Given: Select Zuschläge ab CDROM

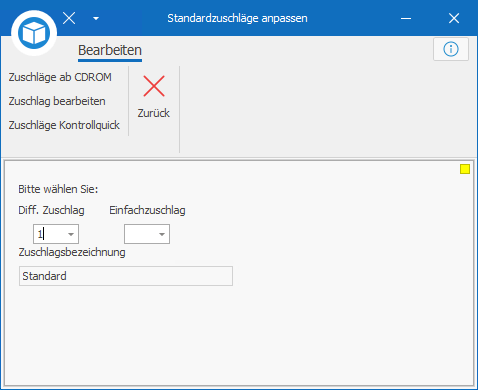Looking at the screenshot, I should click(x=60, y=77).
